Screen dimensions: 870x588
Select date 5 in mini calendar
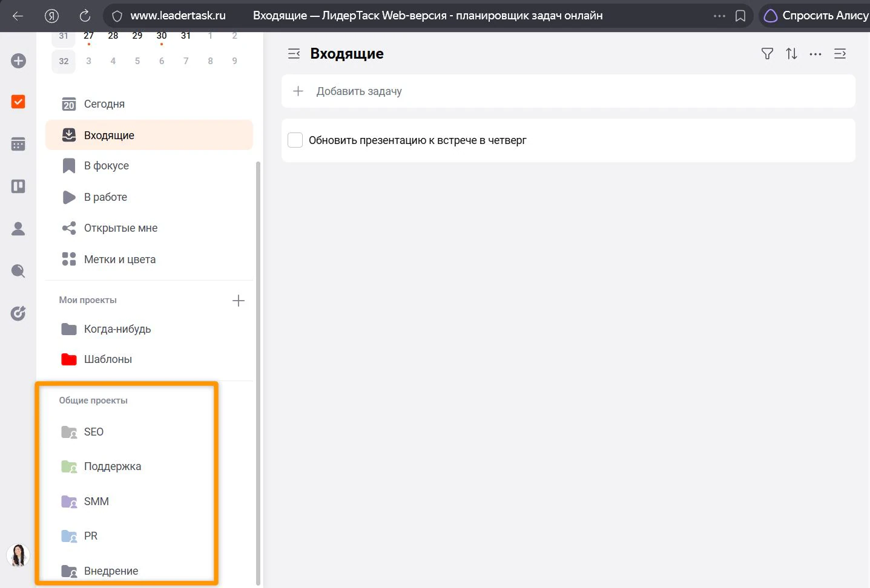[x=137, y=61]
